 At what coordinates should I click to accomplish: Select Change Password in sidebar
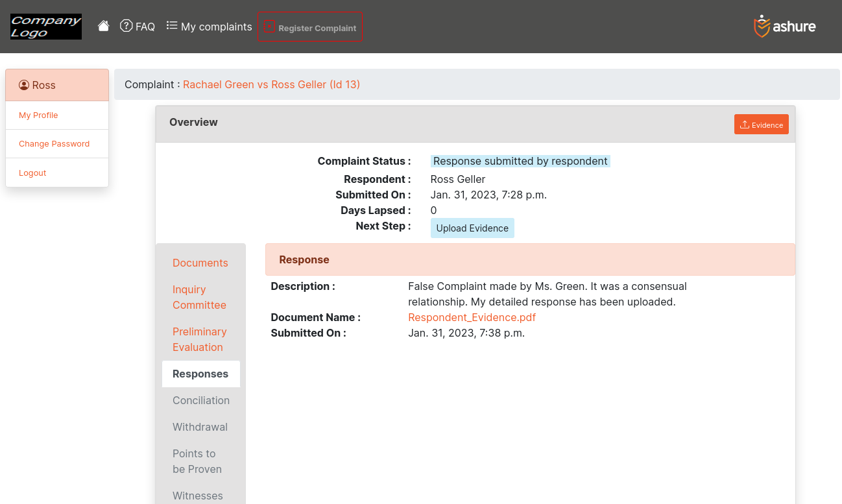click(54, 143)
